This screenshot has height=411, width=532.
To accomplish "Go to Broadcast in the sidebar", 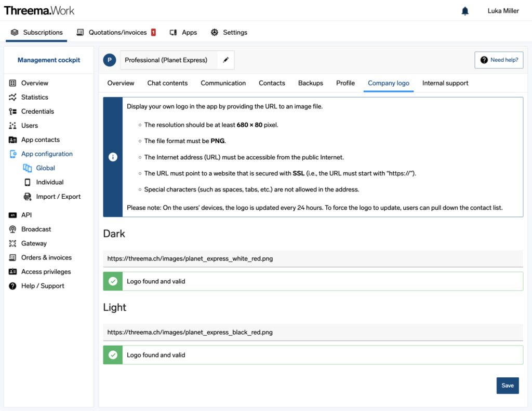I will (36, 229).
